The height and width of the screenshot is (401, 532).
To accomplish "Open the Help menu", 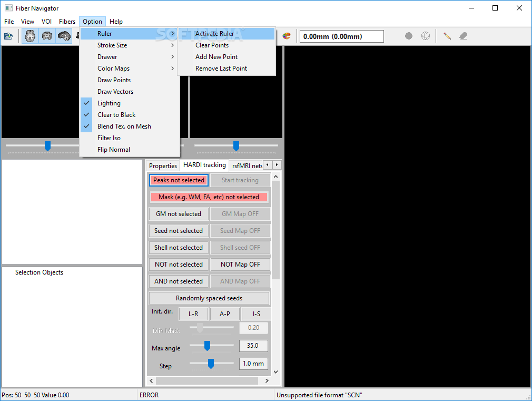I will click(116, 22).
